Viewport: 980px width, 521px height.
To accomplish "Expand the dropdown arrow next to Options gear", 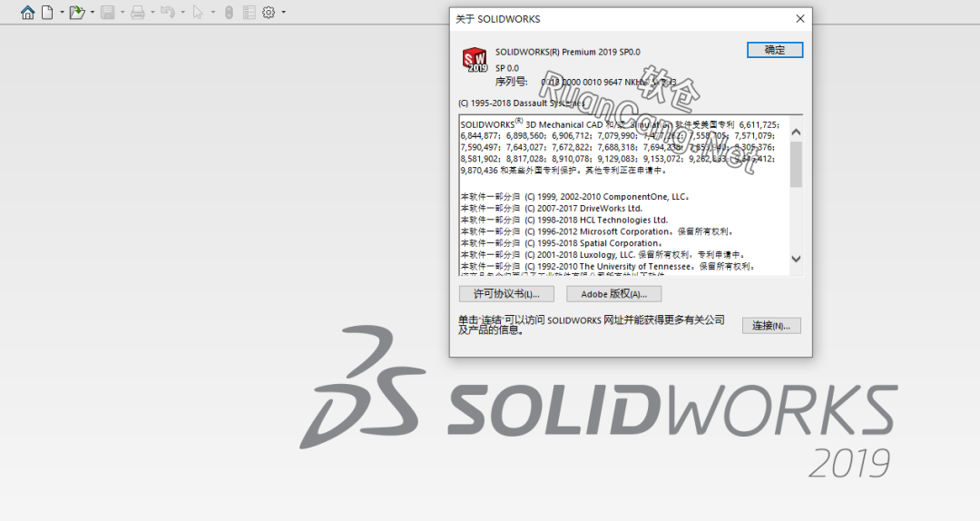I will pyautogui.click(x=283, y=13).
